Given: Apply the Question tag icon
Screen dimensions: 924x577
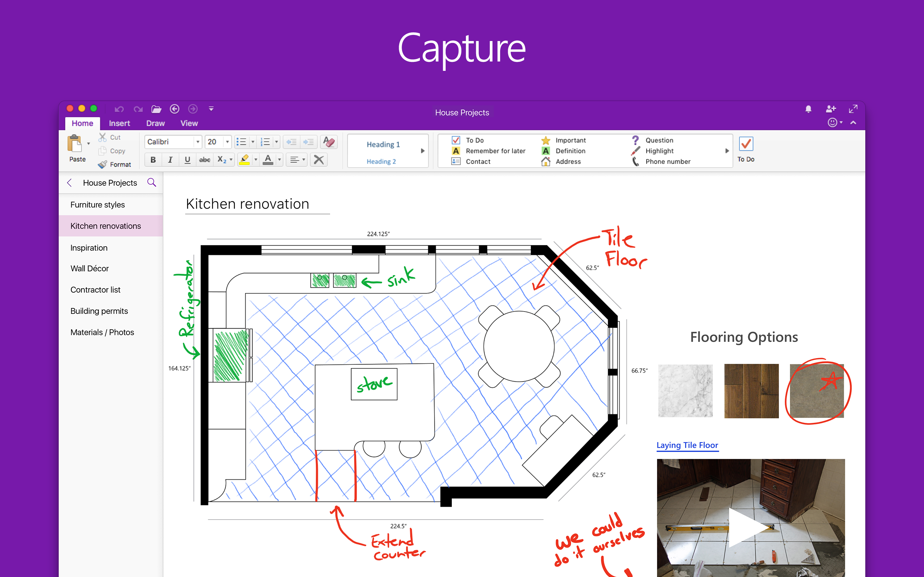Looking at the screenshot, I should (x=635, y=140).
